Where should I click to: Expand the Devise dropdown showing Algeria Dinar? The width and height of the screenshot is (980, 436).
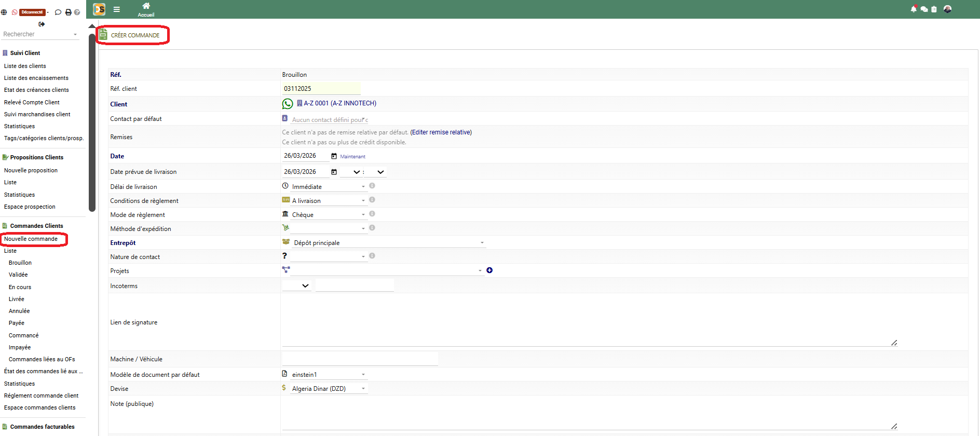[328, 389]
